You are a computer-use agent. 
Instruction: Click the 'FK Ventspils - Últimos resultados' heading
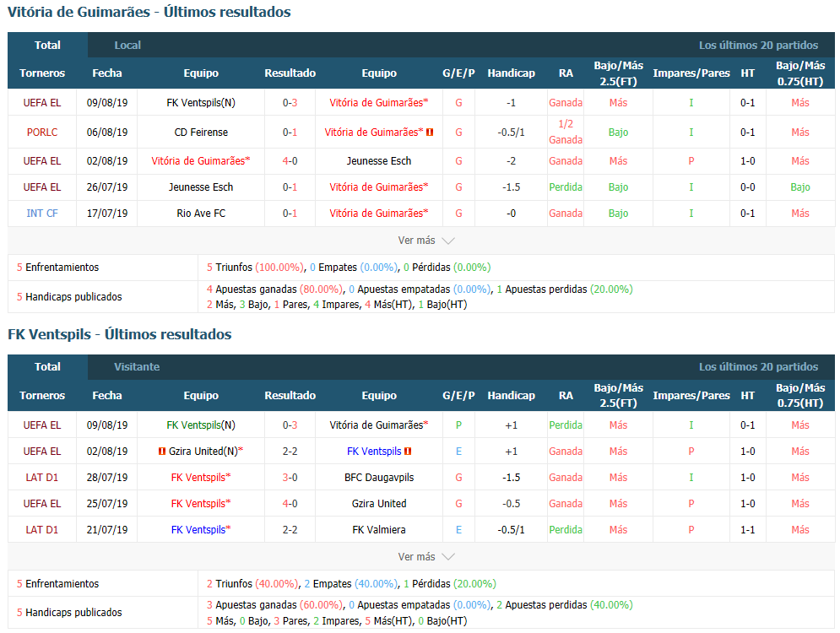click(x=120, y=334)
